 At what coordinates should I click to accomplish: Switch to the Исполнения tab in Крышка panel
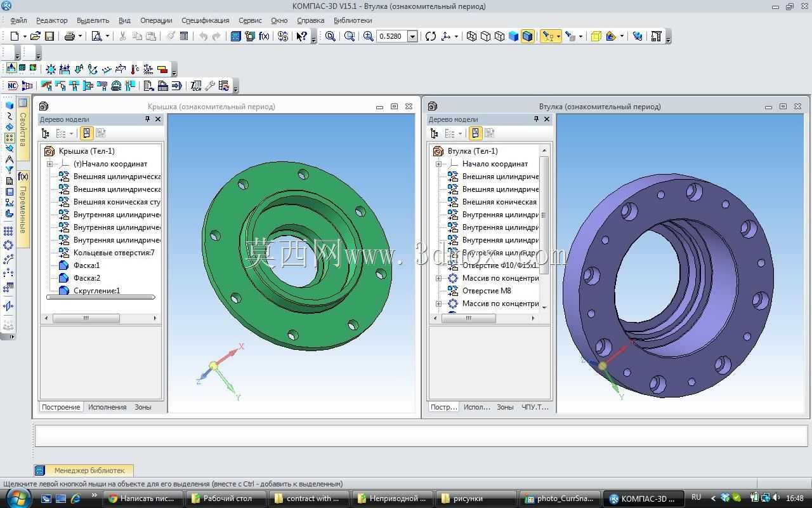[x=107, y=407]
